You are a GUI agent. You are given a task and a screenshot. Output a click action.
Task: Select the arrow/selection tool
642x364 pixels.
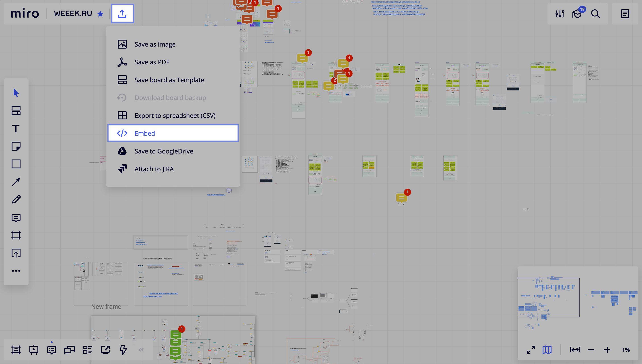pos(16,92)
